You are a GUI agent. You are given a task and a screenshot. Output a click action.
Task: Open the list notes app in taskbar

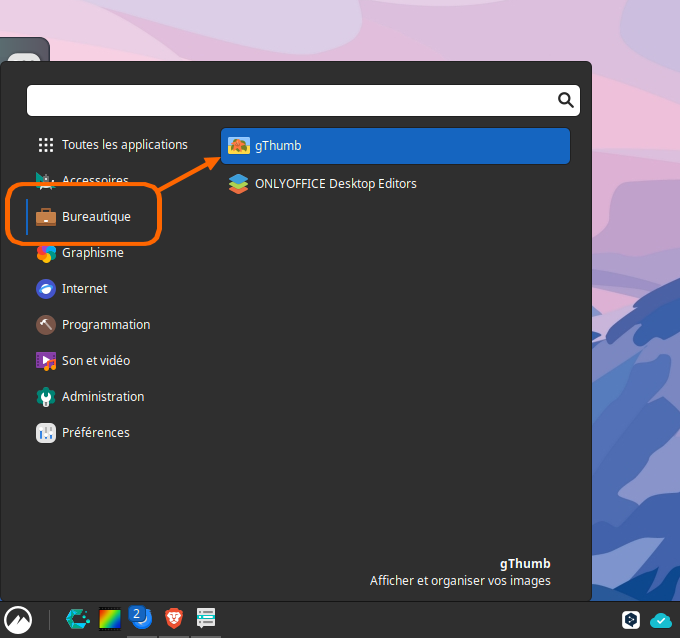click(x=206, y=619)
